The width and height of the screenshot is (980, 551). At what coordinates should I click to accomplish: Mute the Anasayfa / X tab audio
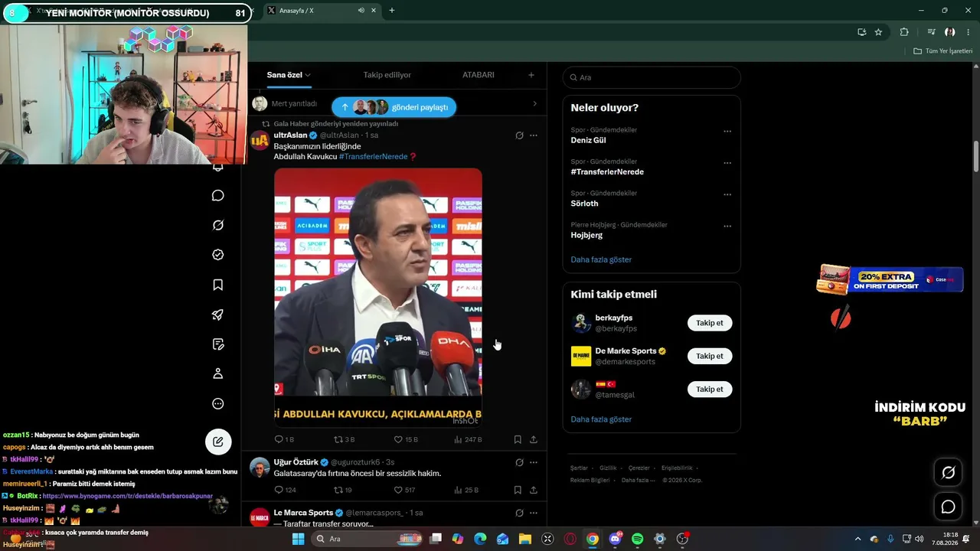[361, 11]
